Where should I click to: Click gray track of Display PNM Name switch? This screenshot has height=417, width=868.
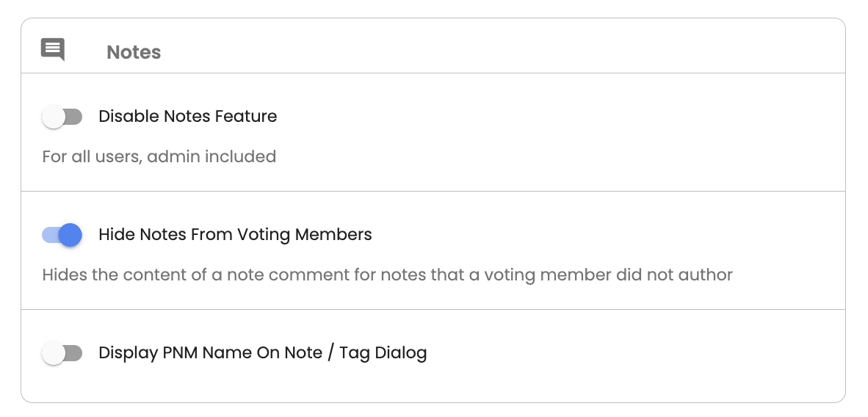click(x=75, y=353)
